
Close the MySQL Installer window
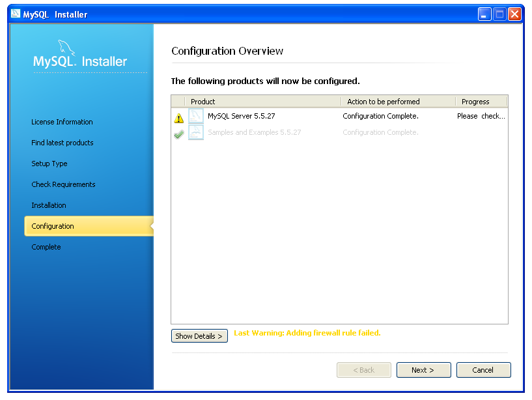point(514,14)
